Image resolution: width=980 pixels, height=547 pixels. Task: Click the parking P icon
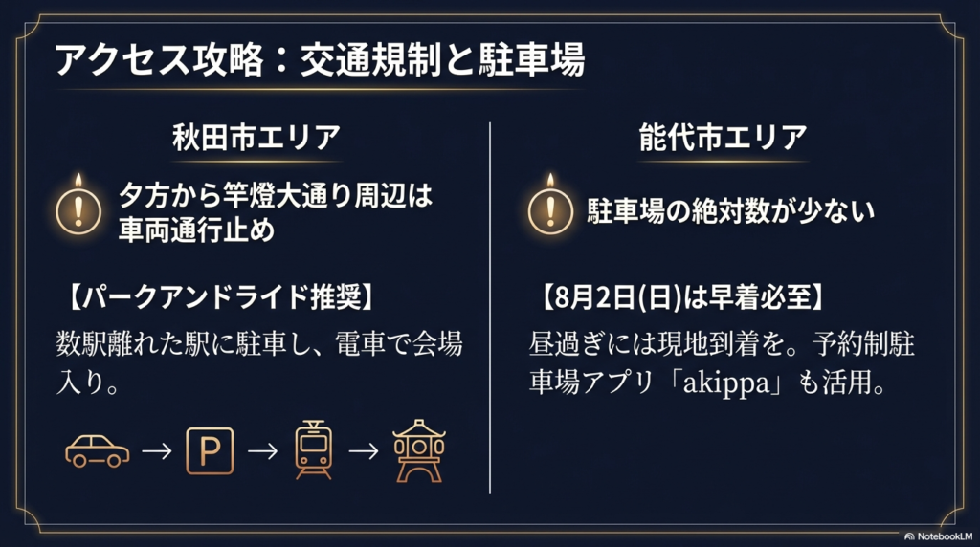208,450
